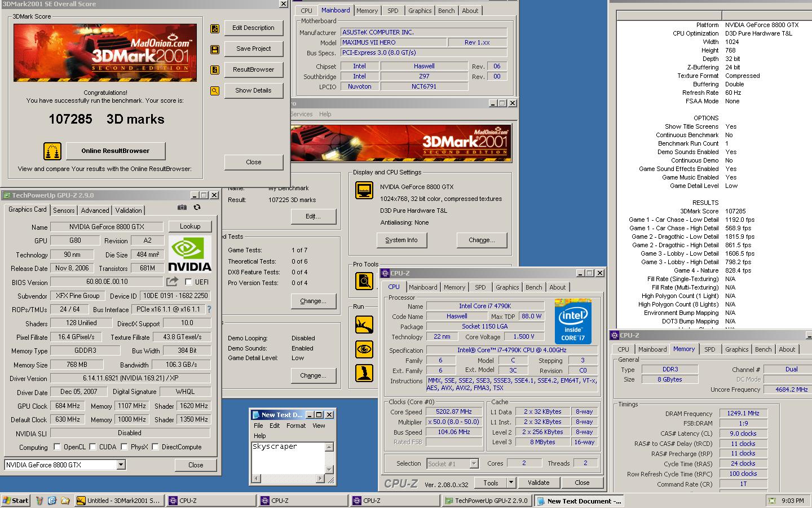This screenshot has width=812, height=508.
Task: Click Change button under Selected Tests
Action: 313,301
